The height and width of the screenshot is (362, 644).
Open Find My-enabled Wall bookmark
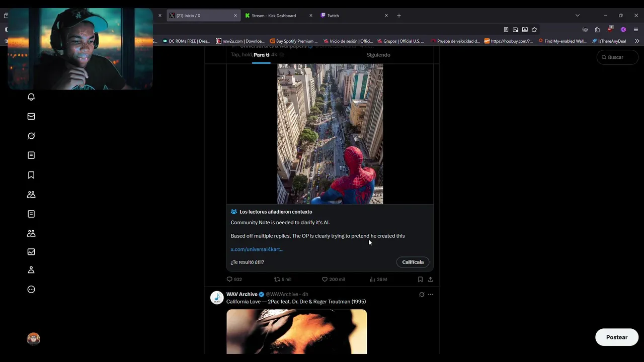coord(563,41)
